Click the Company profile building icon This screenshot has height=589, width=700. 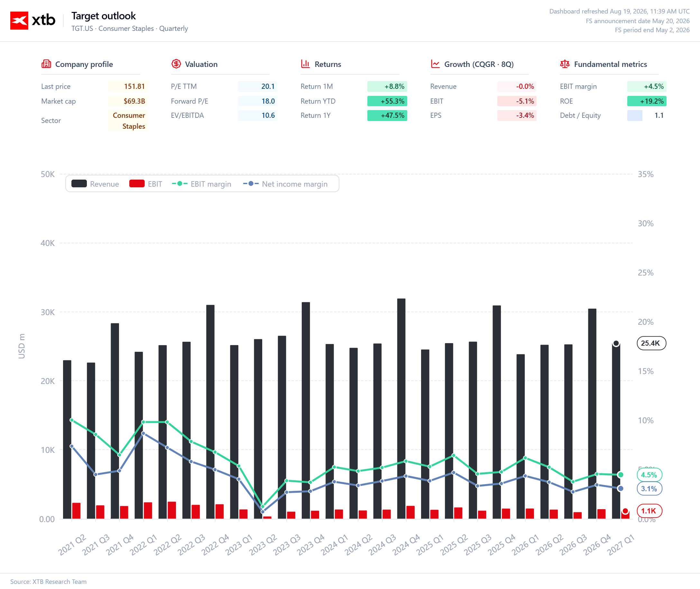(x=46, y=64)
